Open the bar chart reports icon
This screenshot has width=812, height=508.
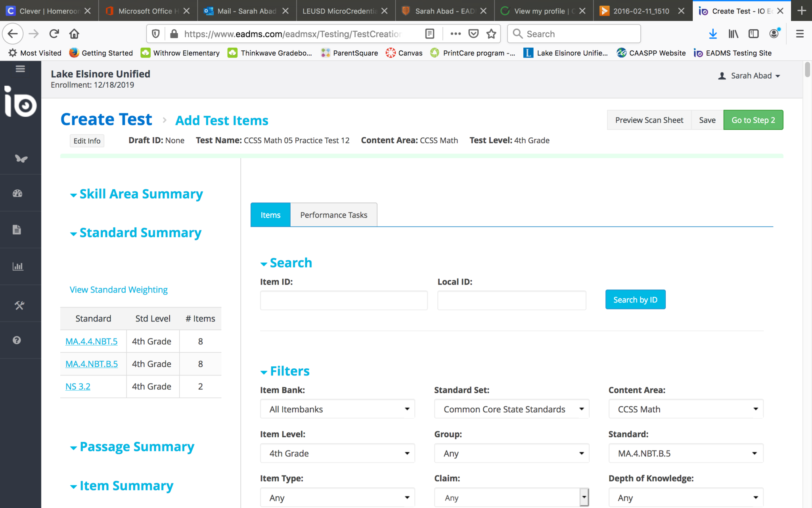click(x=17, y=266)
